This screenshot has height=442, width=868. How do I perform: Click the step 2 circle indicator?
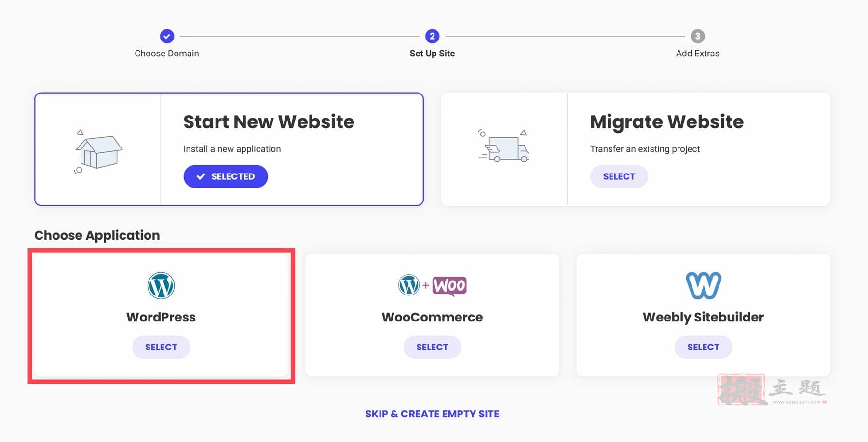click(x=432, y=36)
